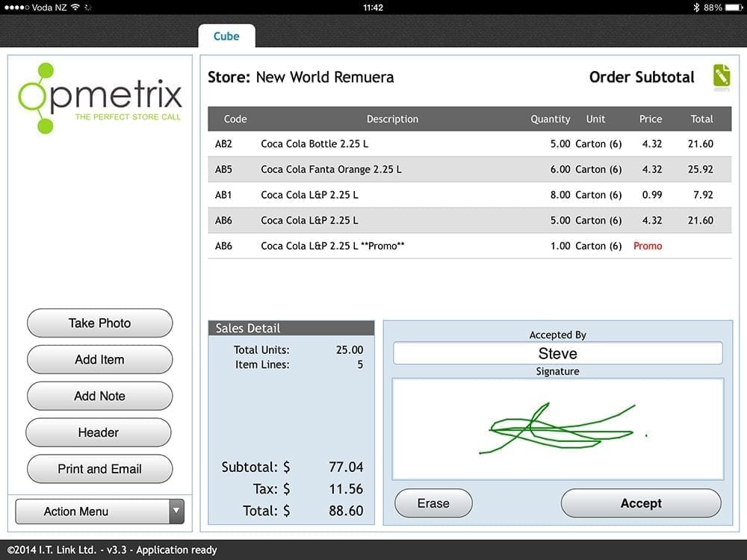747x560 pixels.
Task: Select the Coca Cola L&P **Promo** row
Action: [469, 246]
